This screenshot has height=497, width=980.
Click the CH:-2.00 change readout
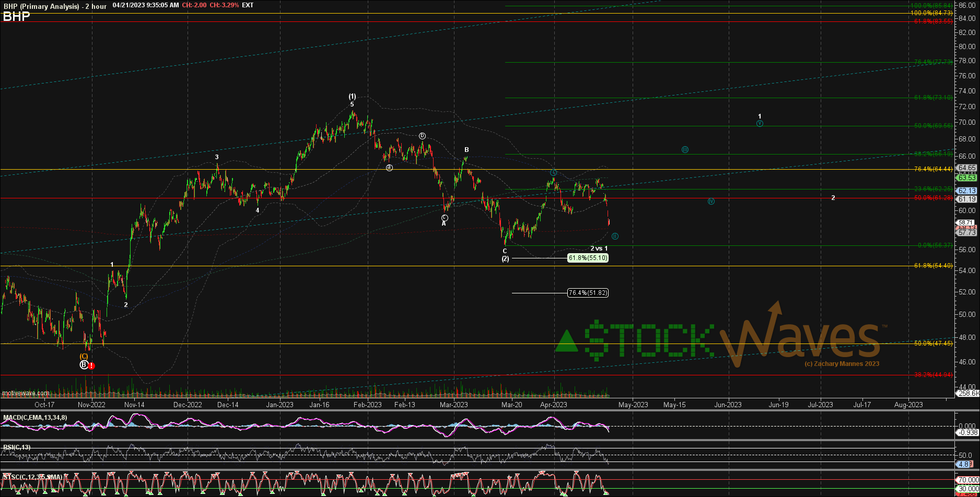pyautogui.click(x=194, y=5)
